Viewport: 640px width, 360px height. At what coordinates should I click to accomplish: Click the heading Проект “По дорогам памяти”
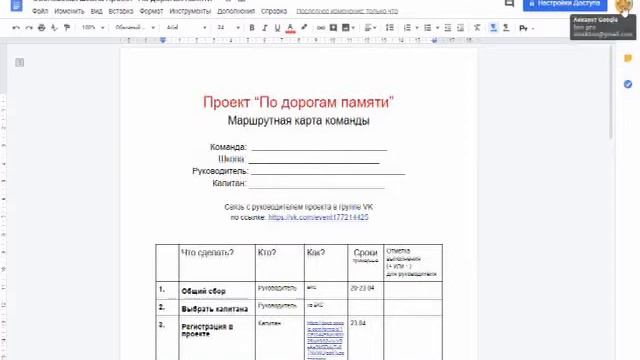tap(298, 102)
